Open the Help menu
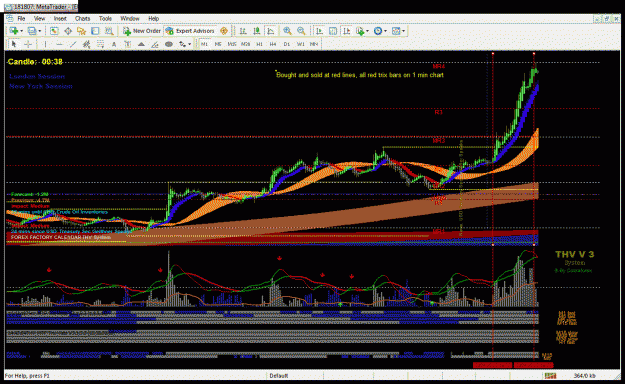 point(153,18)
